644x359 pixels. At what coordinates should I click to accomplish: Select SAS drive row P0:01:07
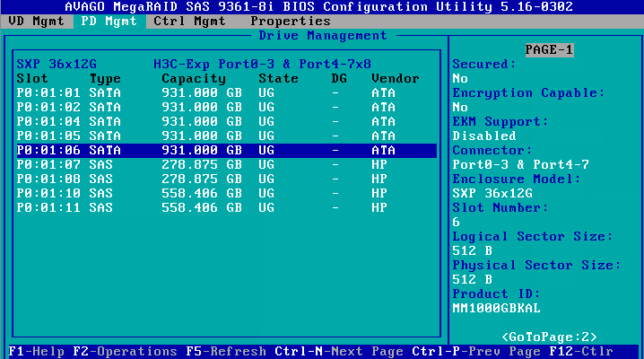coord(226,165)
